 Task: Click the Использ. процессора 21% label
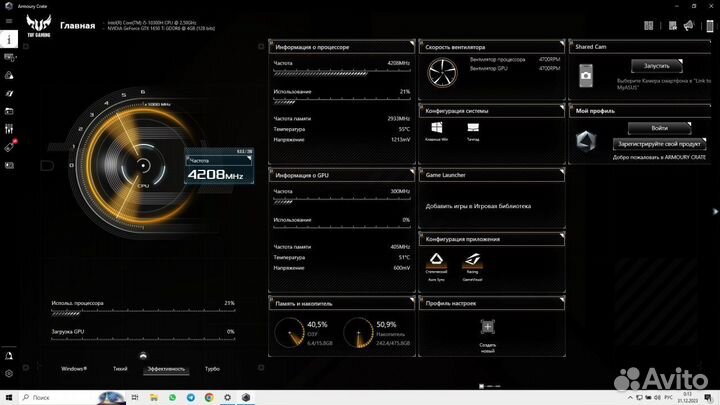pos(143,303)
